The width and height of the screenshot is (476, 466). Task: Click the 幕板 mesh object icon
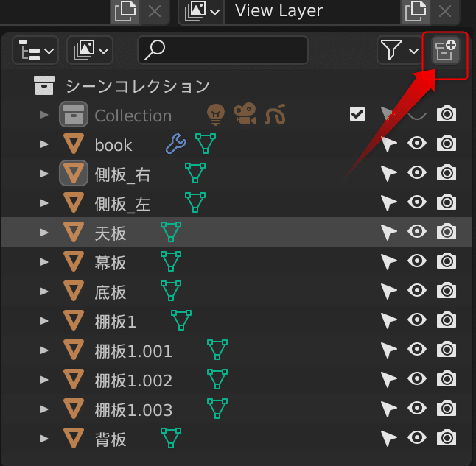(x=74, y=261)
